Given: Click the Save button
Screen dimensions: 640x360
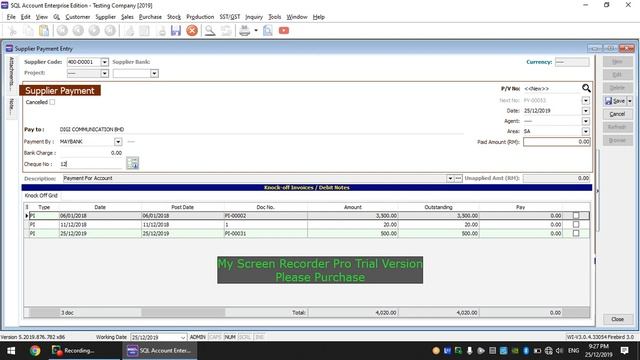Looking at the screenshot, I should [x=615, y=101].
